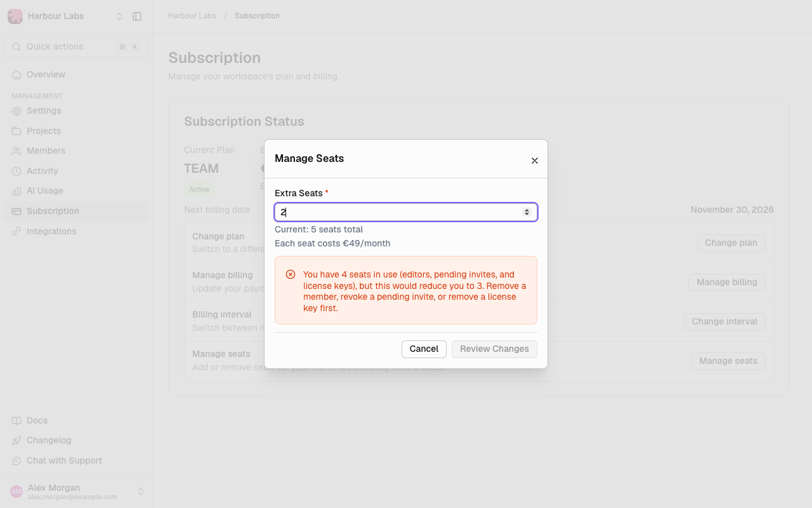Click the Subscription card icon
This screenshot has height=508, width=812.
(16, 211)
